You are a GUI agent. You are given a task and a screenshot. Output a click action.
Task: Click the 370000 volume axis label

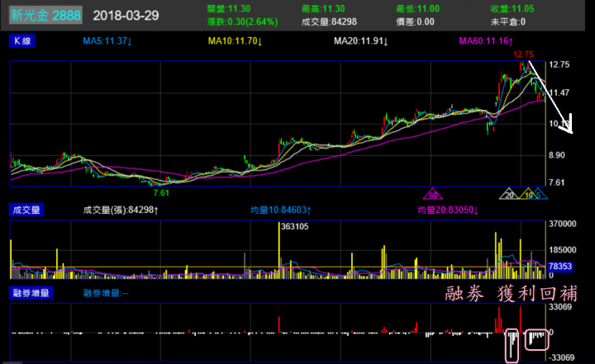[563, 224]
